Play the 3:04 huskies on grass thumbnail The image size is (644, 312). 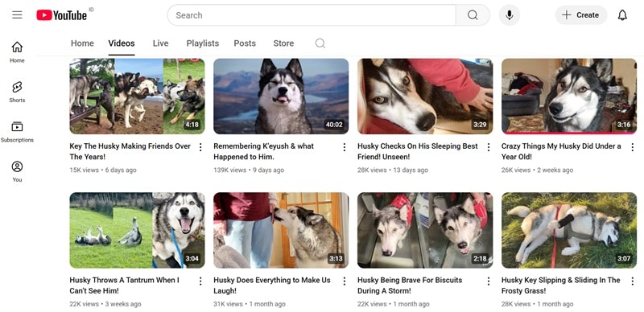tap(137, 230)
